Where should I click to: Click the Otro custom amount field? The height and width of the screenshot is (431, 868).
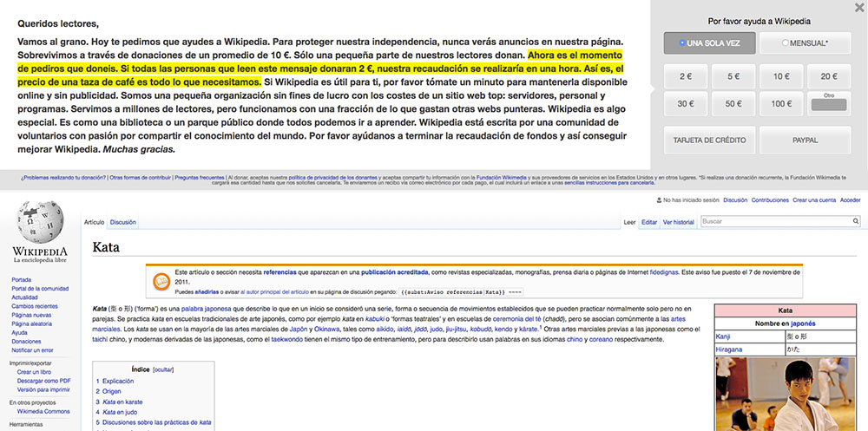(829, 105)
